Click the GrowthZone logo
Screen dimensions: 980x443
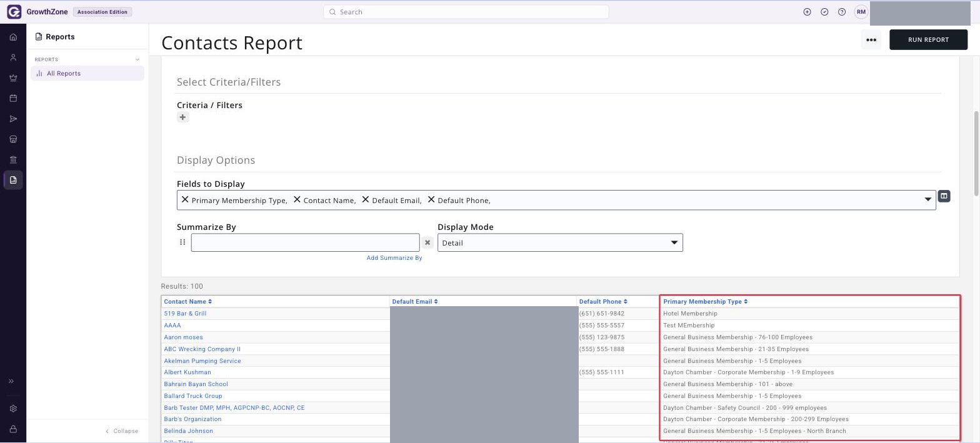click(x=37, y=12)
